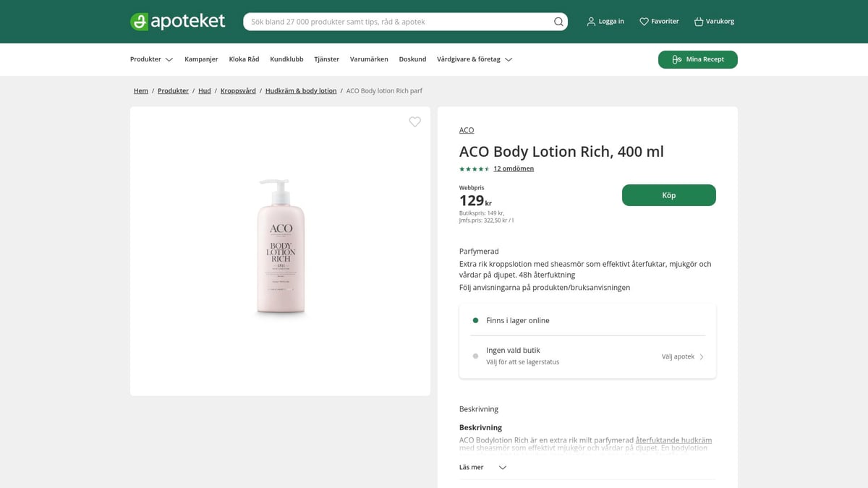Click the ACO brand link
Image resolution: width=868 pixels, height=488 pixels.
467,130
